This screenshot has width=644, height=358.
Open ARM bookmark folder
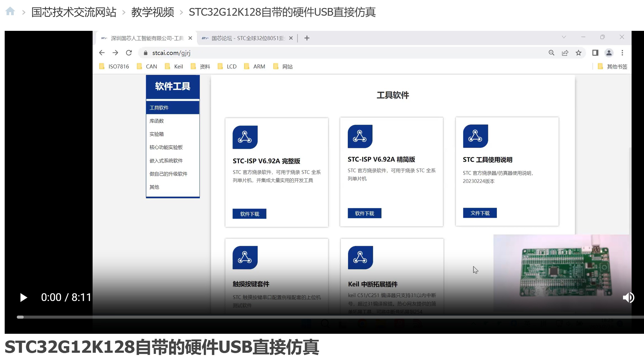[x=254, y=66]
